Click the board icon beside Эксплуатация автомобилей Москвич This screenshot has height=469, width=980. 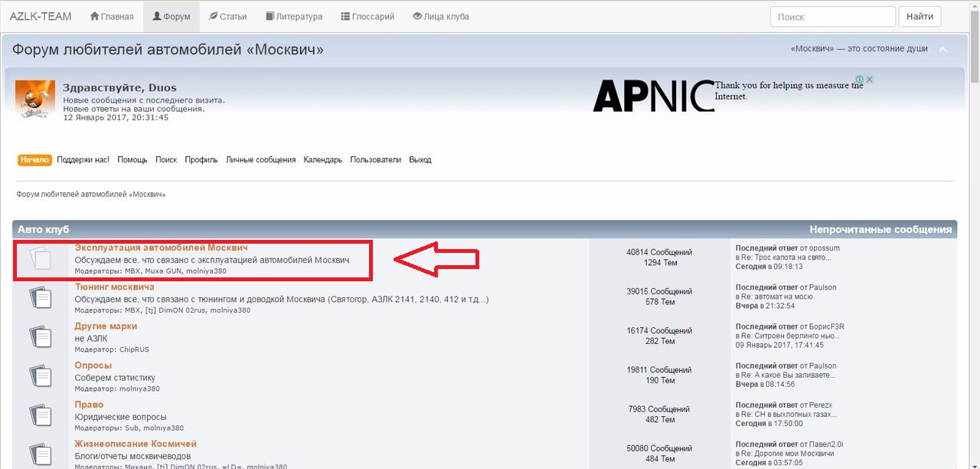pyautogui.click(x=41, y=258)
